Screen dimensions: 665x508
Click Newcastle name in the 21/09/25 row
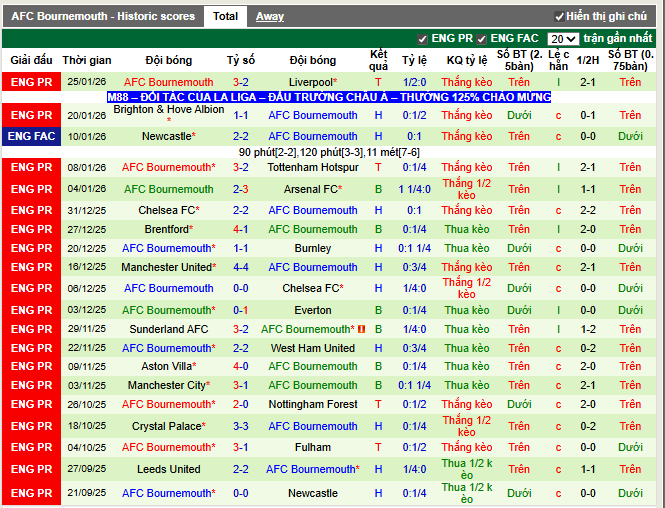click(313, 493)
